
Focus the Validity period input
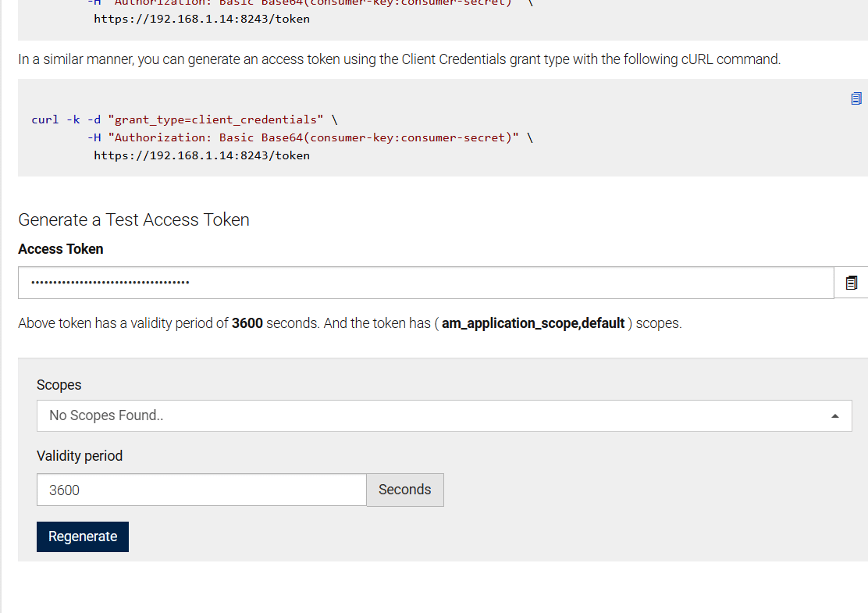point(201,490)
